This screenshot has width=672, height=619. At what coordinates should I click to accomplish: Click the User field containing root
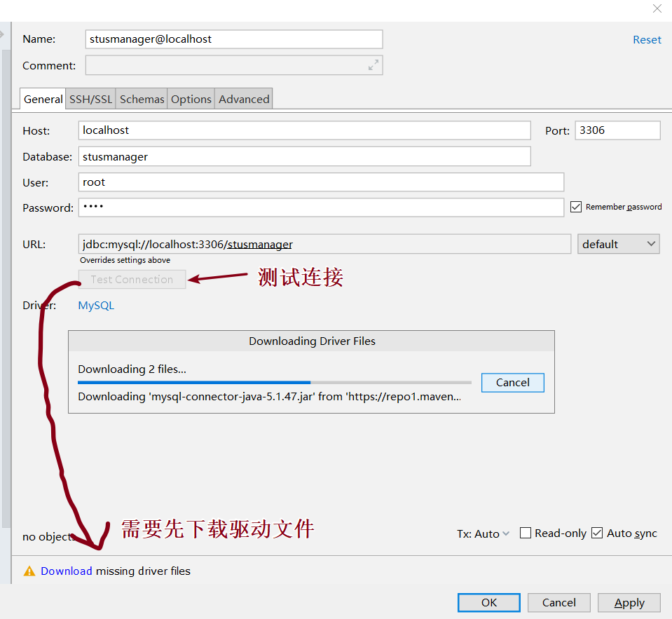(321, 182)
